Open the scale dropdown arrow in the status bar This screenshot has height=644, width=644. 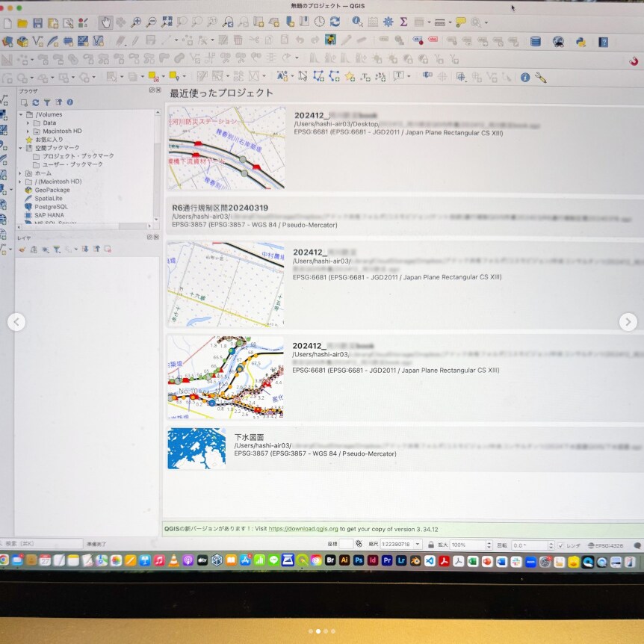coord(418,544)
